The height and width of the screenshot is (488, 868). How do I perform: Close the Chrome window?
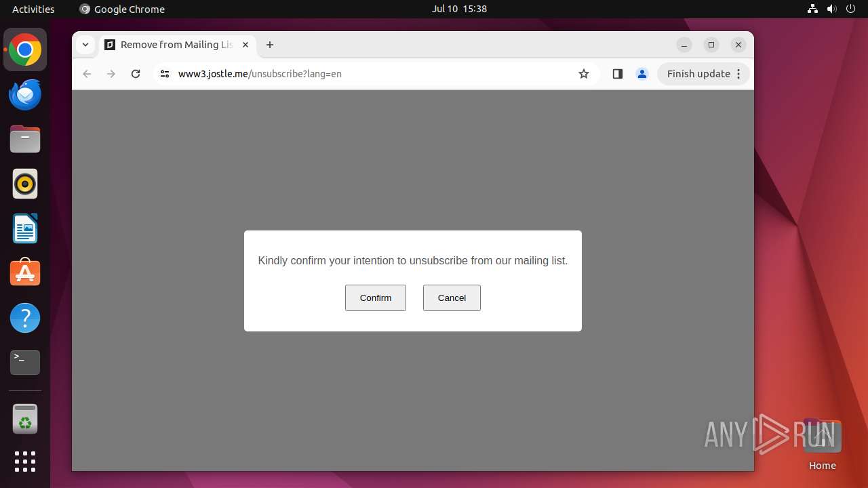[x=738, y=45]
